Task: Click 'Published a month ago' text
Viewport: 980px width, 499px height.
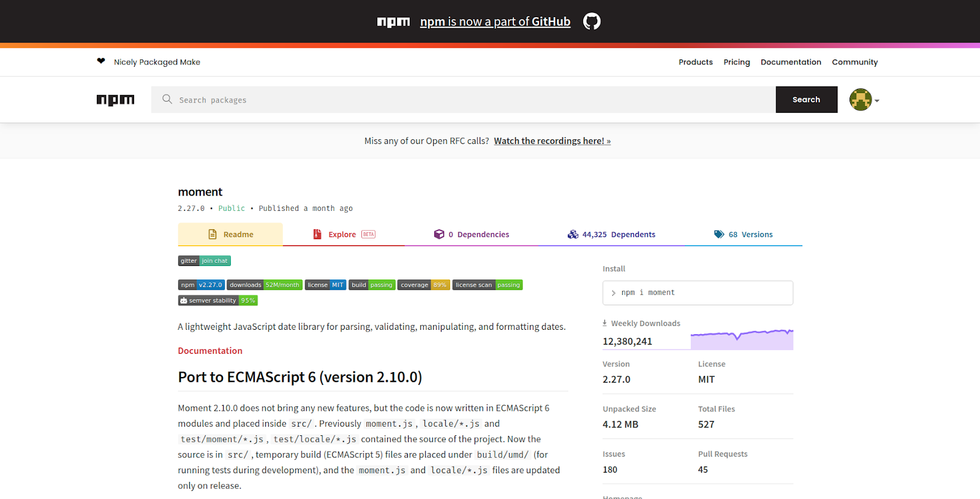Action: (306, 208)
